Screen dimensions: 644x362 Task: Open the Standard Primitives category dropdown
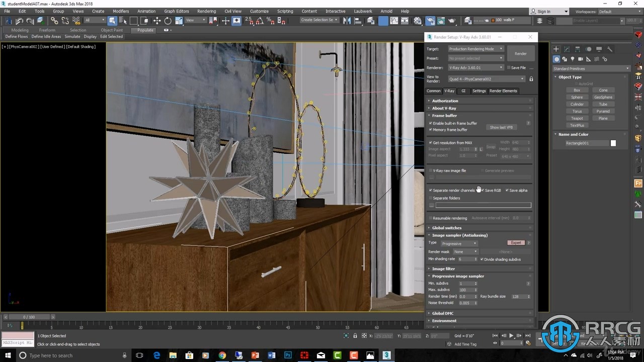[x=591, y=68]
